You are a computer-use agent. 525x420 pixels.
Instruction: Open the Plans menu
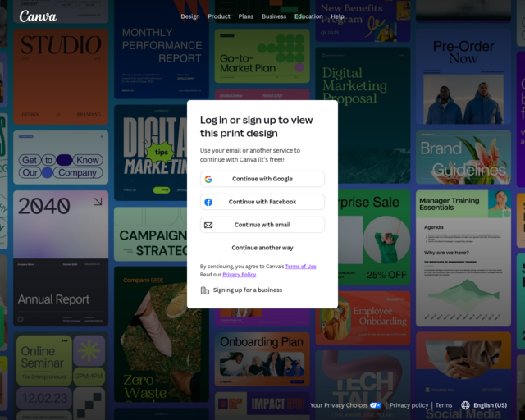pyautogui.click(x=246, y=16)
